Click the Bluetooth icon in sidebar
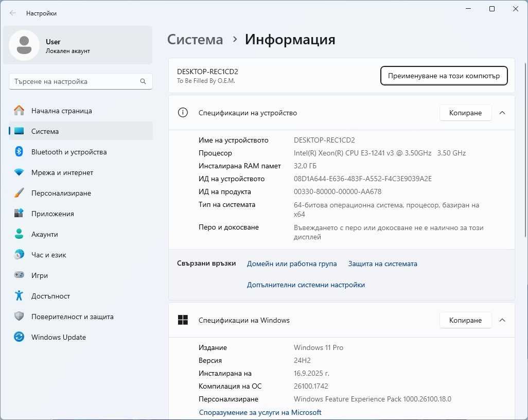 click(x=19, y=151)
